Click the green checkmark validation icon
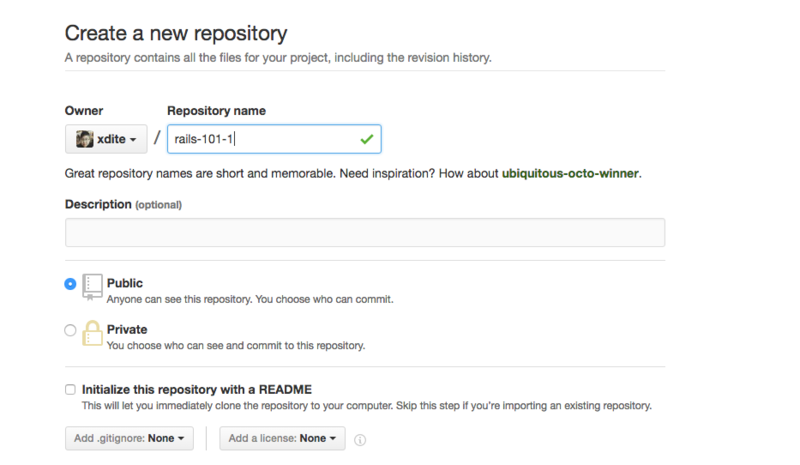Image resolution: width=800 pixels, height=465 pixels. [x=367, y=139]
